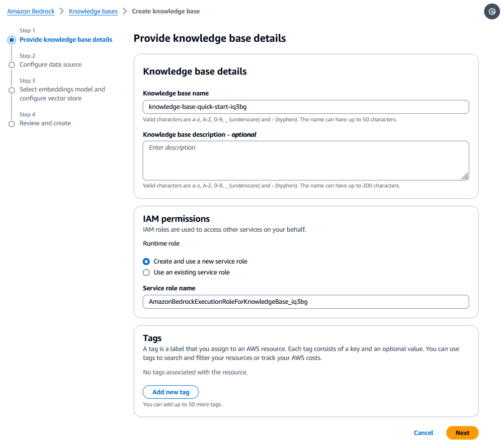Image resolution: width=504 pixels, height=440 pixels.
Task: Click the Step 1 wizard progress circle
Action: click(x=12, y=40)
